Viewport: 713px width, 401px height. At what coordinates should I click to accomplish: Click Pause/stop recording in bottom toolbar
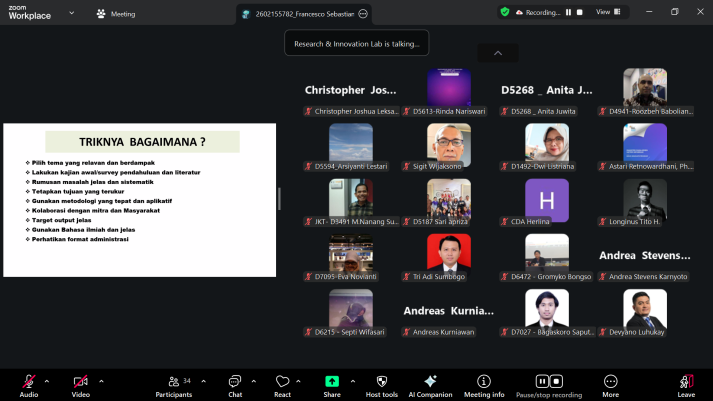tap(549, 382)
